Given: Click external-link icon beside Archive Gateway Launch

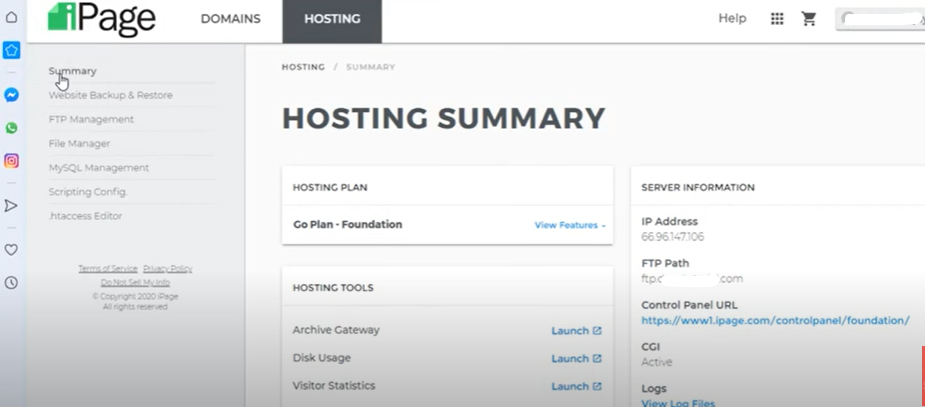Looking at the screenshot, I should (x=597, y=331).
